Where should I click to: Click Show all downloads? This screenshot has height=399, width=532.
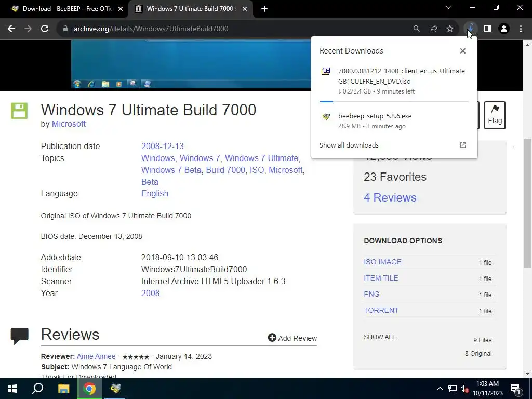pos(349,145)
